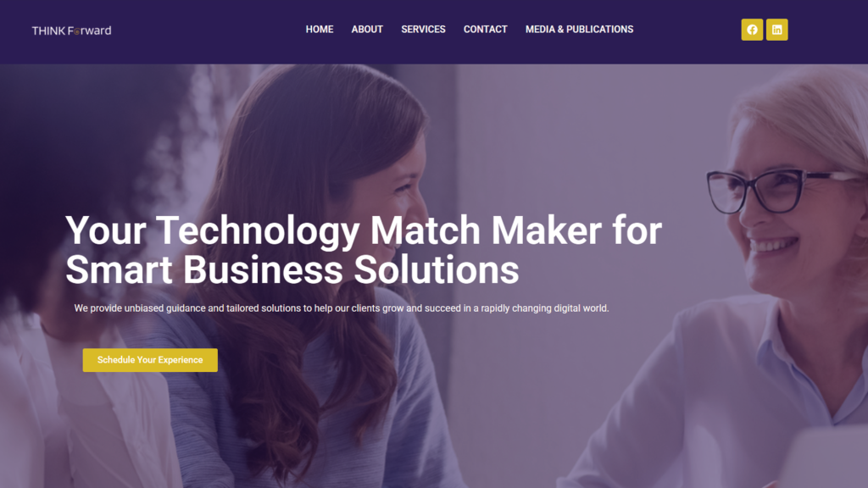Viewport: 868px width, 488px height.
Task: Open the LinkedIn social icon
Action: click(776, 30)
